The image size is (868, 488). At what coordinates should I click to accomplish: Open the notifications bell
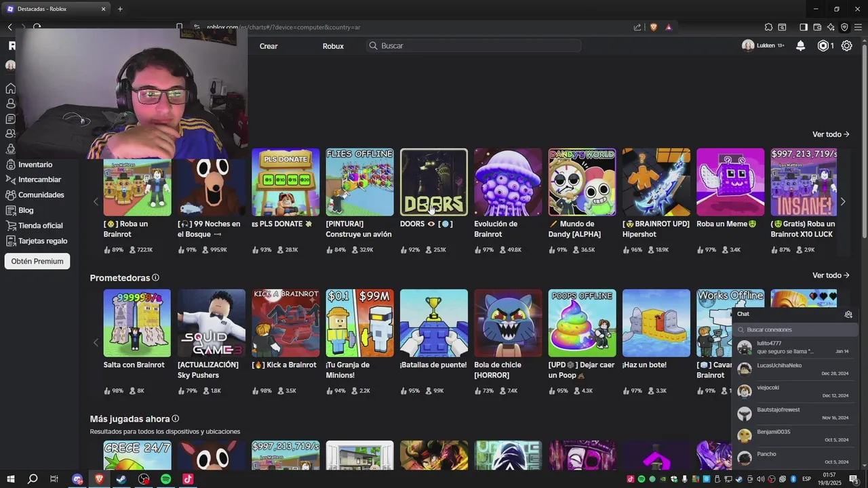tap(800, 45)
